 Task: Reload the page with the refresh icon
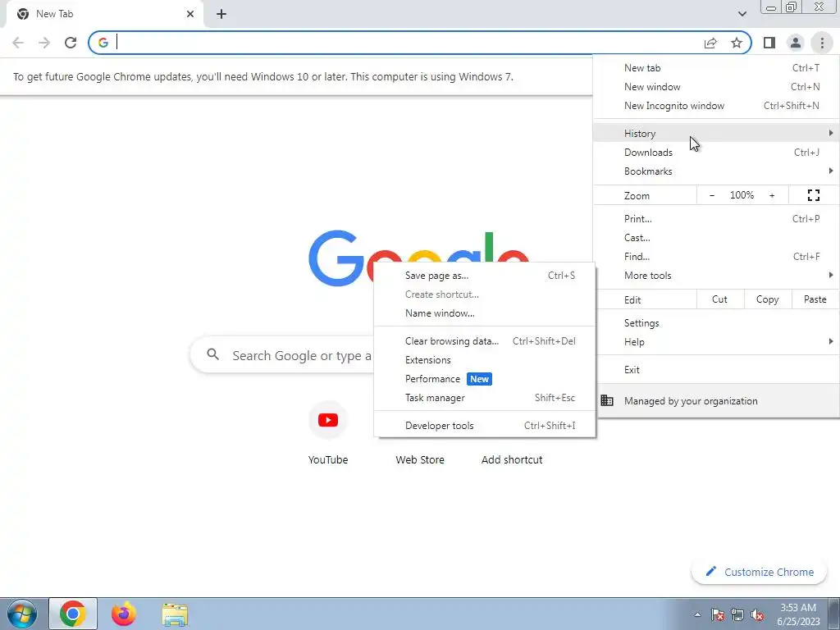point(71,43)
